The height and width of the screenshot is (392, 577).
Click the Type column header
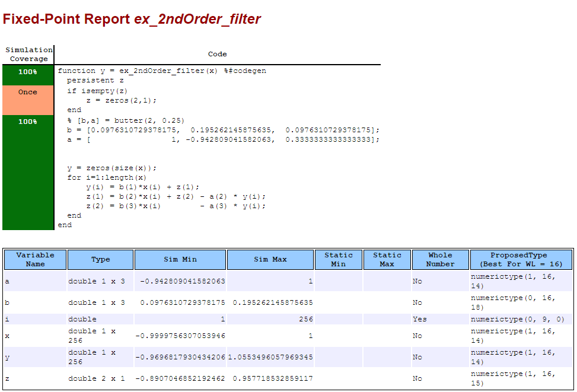click(100, 260)
